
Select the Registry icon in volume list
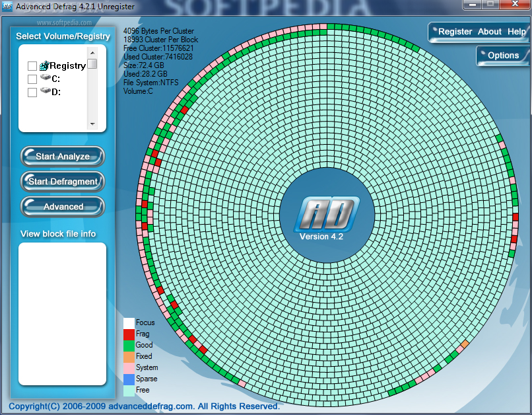click(44, 65)
